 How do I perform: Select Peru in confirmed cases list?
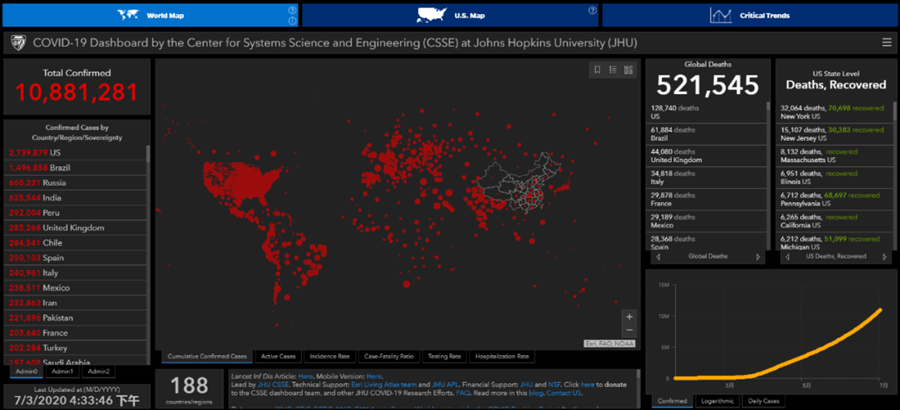click(x=77, y=212)
